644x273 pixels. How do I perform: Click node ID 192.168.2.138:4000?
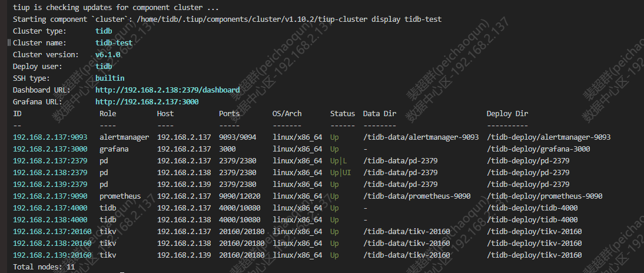[x=50, y=219]
